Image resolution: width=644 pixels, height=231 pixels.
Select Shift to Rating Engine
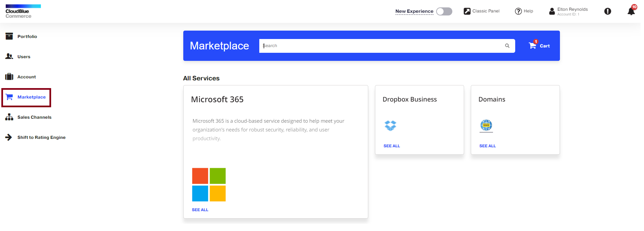click(41, 137)
